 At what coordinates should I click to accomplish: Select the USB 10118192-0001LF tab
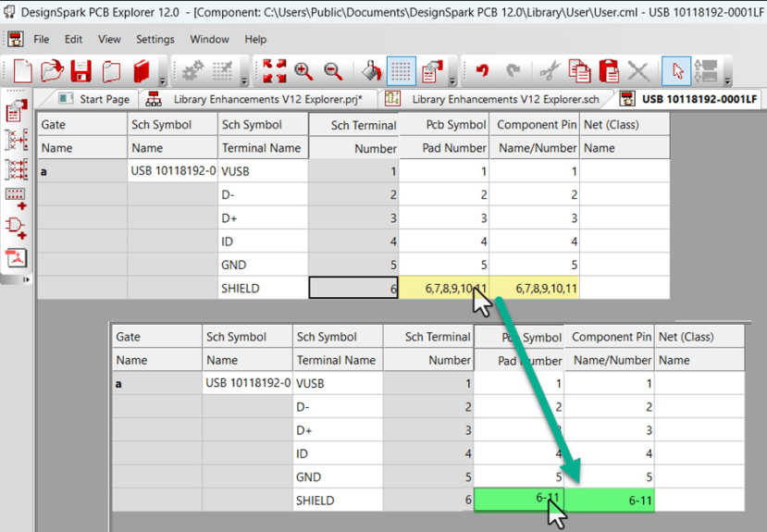pos(689,99)
